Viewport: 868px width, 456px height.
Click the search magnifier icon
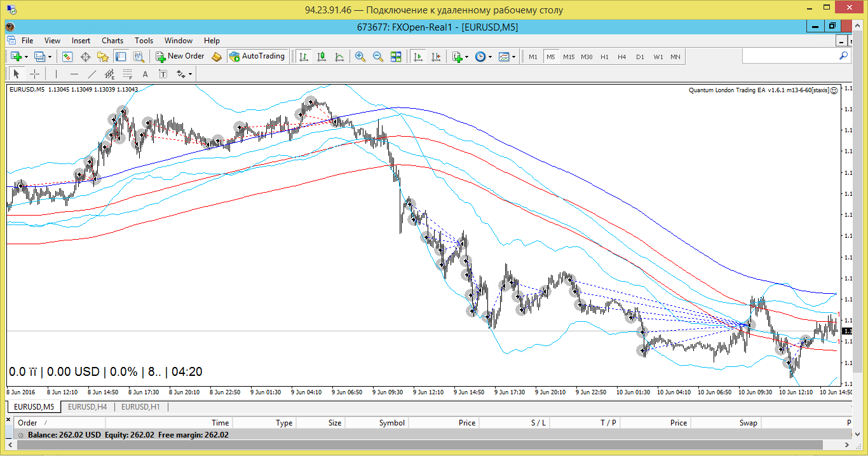pos(844,56)
